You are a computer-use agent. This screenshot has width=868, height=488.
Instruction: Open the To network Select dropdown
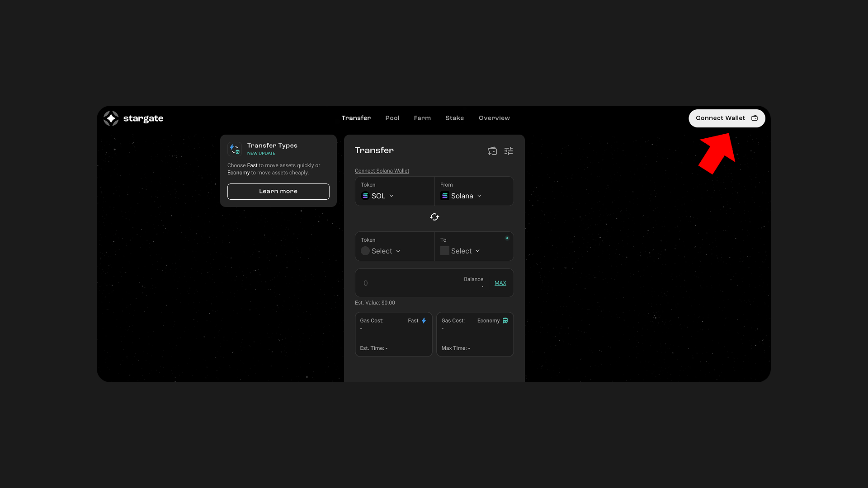click(x=461, y=251)
